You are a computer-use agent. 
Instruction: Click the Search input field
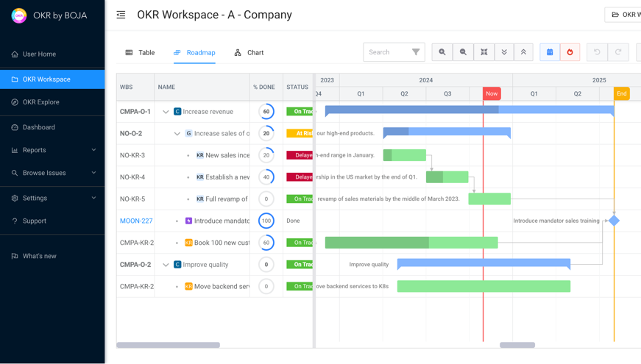pos(386,52)
